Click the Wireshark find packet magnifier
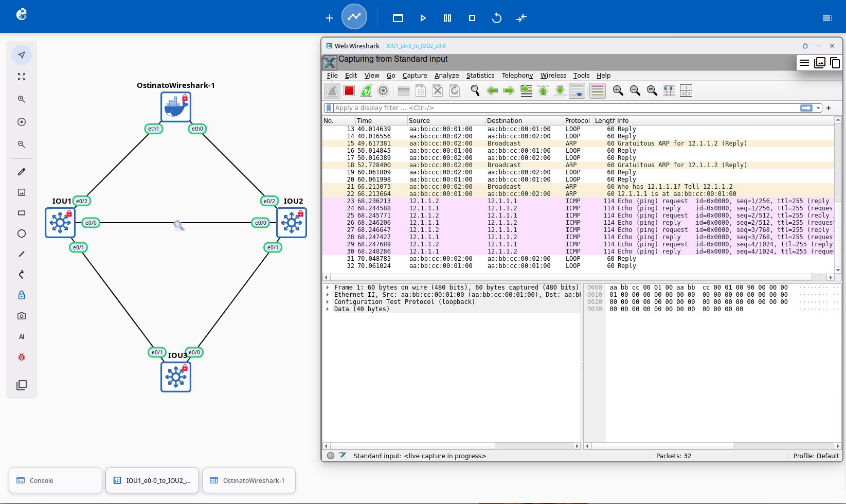Screen dimensions: 846x504 click(475, 91)
